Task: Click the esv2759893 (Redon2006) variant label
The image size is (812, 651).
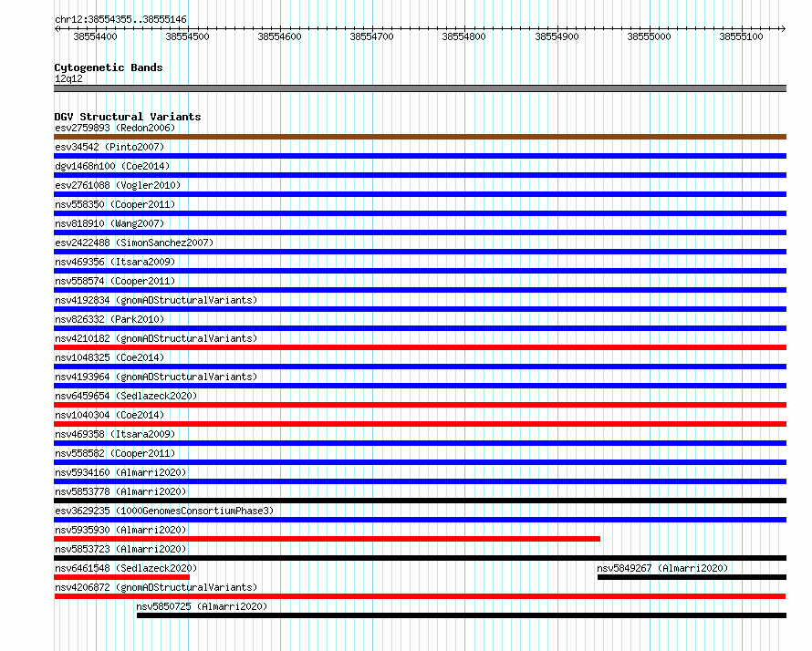Action: tap(115, 128)
